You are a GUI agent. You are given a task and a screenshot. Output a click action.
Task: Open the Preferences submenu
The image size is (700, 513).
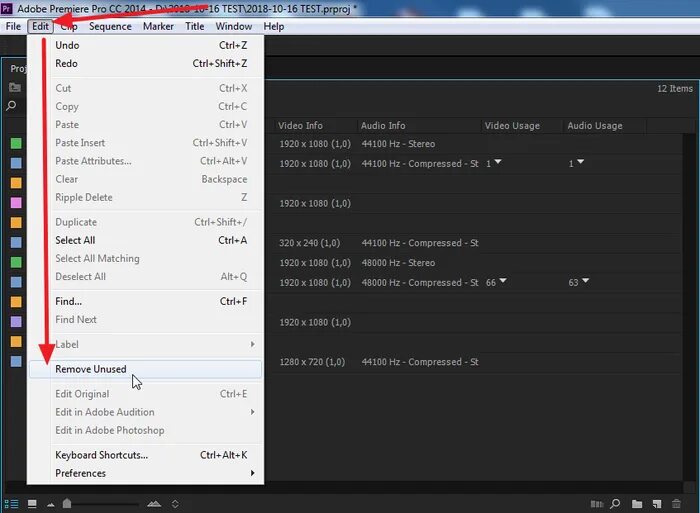(x=146, y=473)
